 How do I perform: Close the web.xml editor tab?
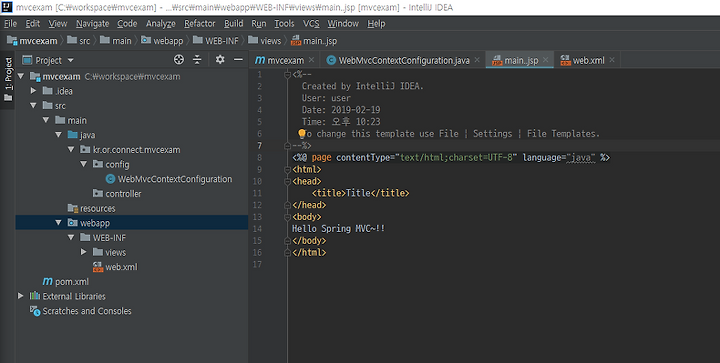coord(612,60)
